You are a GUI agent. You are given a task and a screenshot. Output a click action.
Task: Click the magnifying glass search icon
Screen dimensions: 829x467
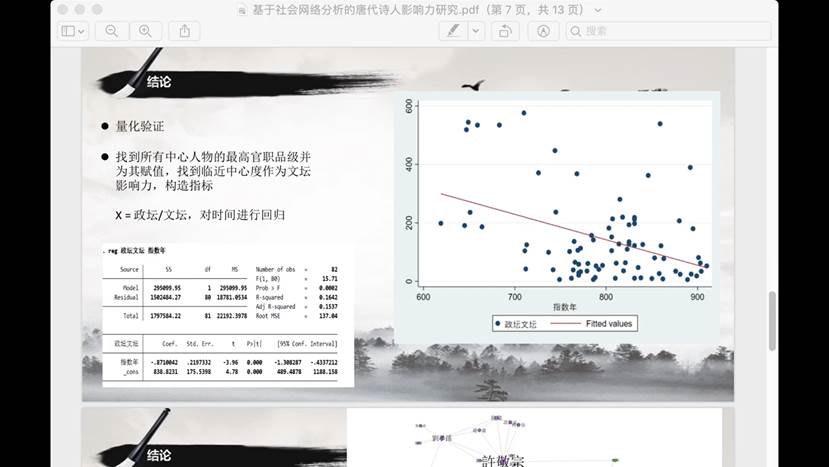coord(576,31)
